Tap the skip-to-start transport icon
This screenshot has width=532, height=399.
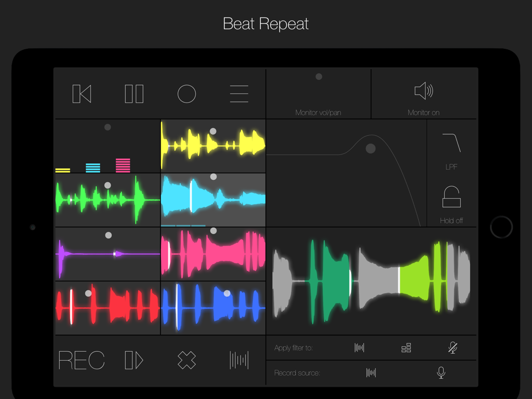click(82, 94)
